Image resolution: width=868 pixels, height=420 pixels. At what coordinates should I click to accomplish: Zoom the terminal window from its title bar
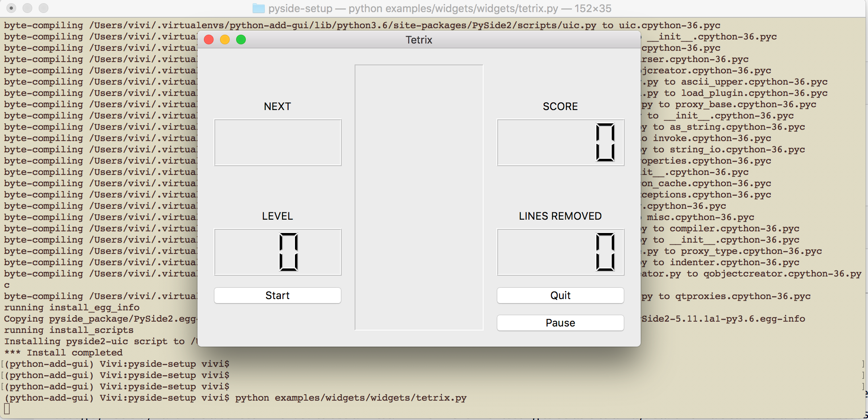coord(44,8)
